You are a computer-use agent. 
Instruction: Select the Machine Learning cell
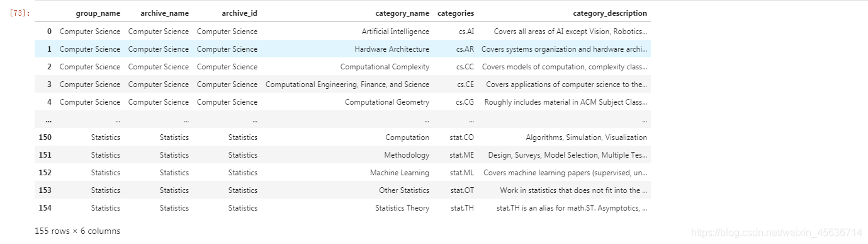tap(400, 173)
